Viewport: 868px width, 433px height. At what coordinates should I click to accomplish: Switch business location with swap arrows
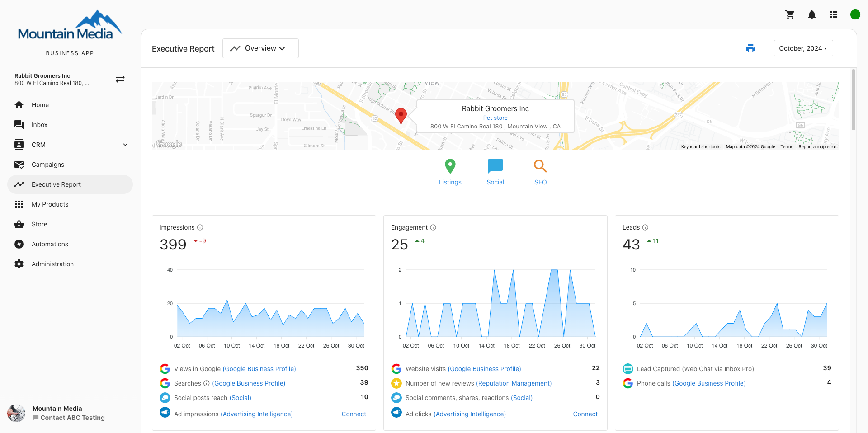pos(120,79)
